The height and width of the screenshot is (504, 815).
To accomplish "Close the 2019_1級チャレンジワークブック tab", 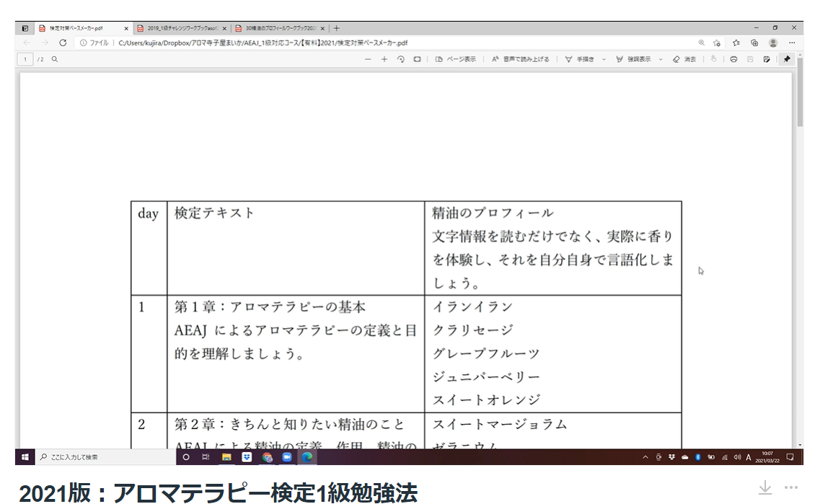I will coord(224,29).
